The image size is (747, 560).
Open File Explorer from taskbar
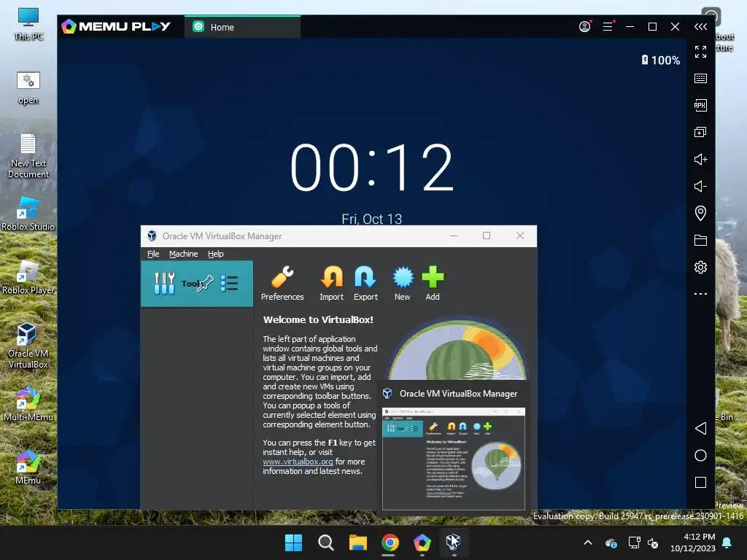(x=357, y=542)
